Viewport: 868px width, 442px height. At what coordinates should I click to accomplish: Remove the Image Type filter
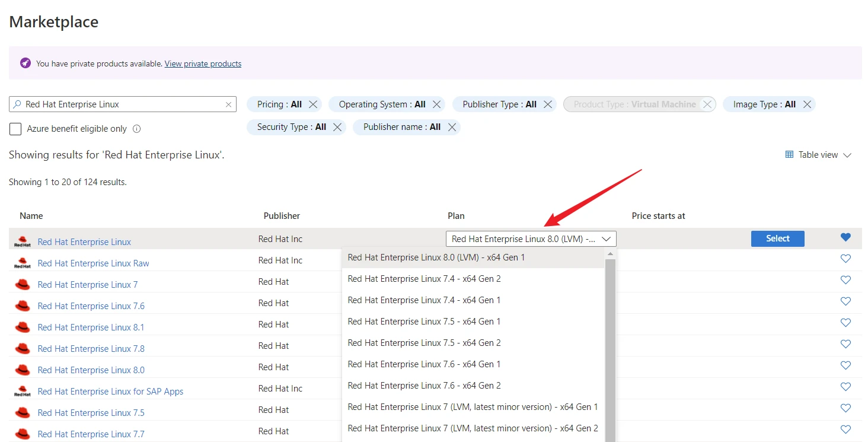(x=807, y=104)
